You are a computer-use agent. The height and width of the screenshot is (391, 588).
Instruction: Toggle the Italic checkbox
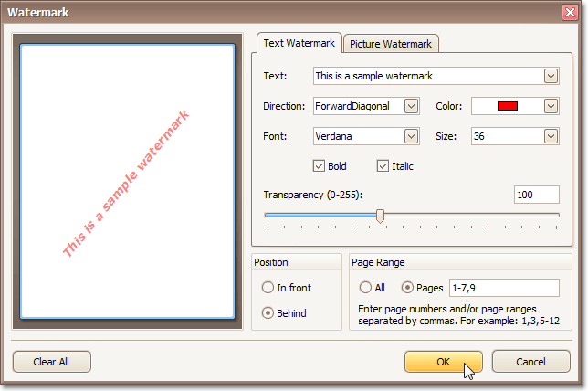[383, 165]
